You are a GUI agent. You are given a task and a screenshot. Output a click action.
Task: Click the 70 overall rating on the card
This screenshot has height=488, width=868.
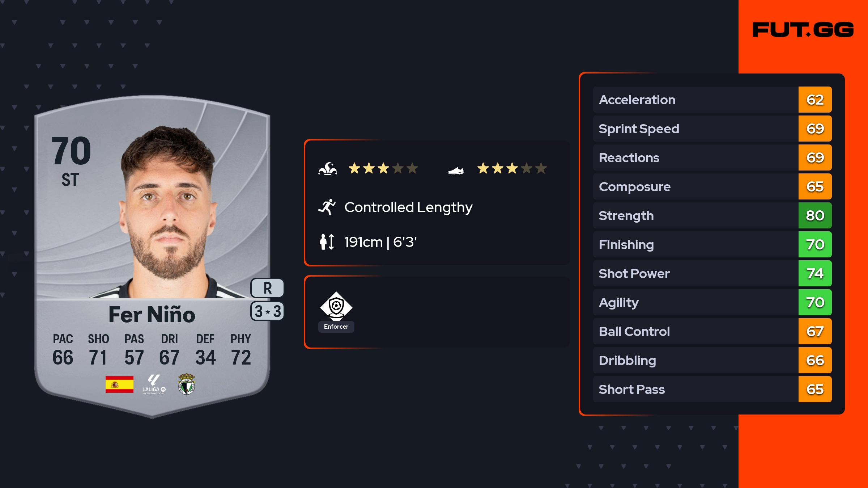(x=71, y=151)
